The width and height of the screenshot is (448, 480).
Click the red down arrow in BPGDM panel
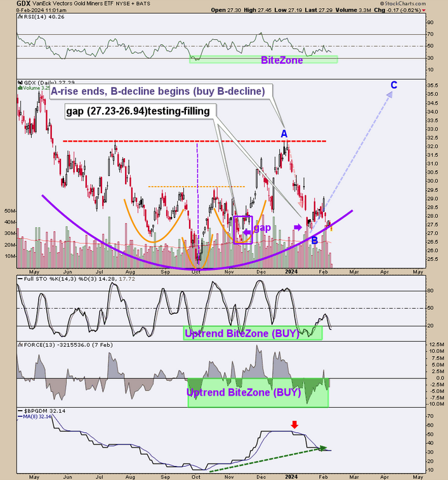click(x=294, y=425)
